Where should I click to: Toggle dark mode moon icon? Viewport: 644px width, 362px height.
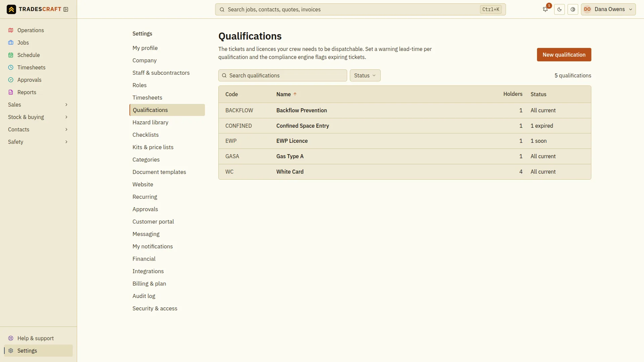559,9
